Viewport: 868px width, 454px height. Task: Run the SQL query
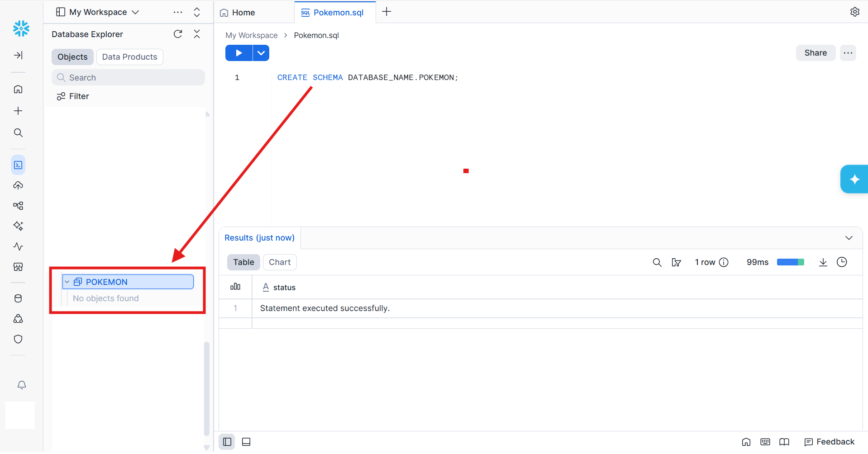click(239, 53)
